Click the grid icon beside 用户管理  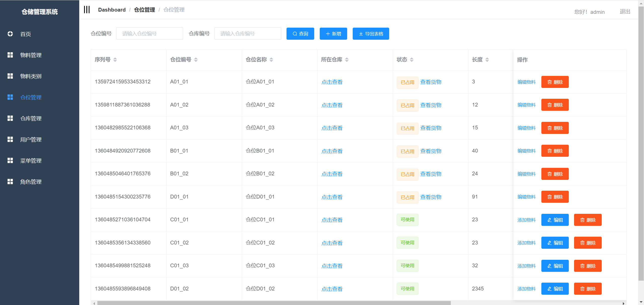pyautogui.click(x=10, y=139)
